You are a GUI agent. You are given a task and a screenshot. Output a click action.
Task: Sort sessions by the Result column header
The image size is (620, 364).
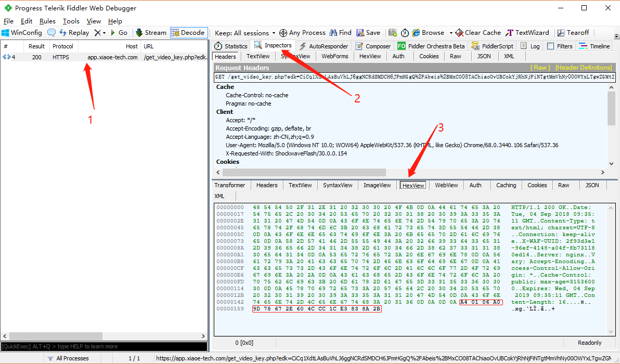pyautogui.click(x=37, y=46)
